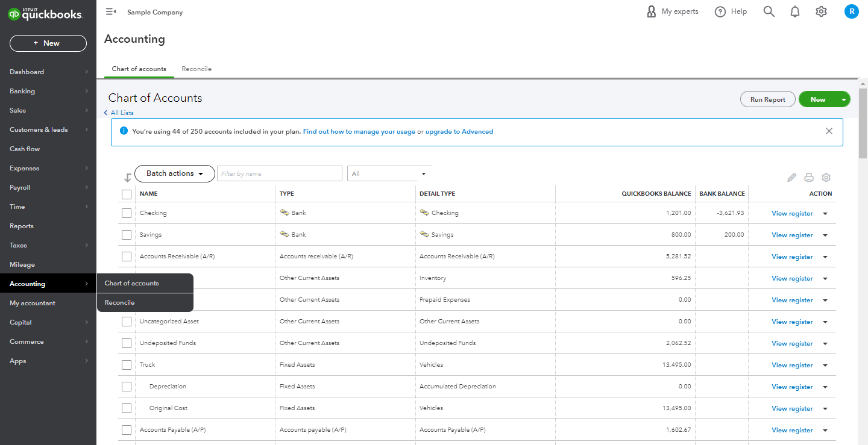Select the Chart of accounts tab
The image size is (868, 445).
pos(139,69)
